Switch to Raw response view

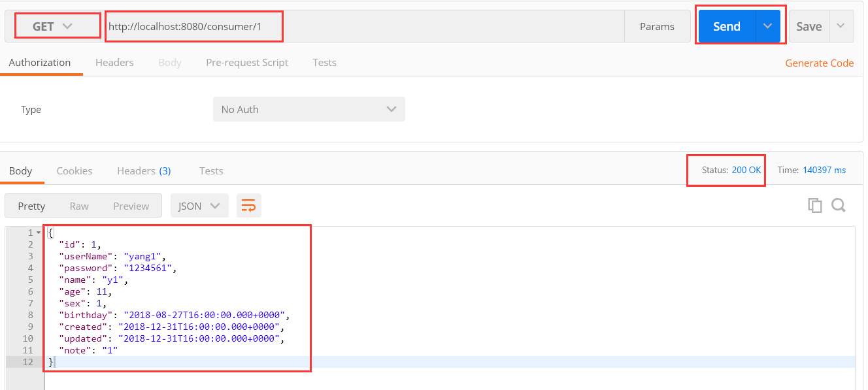pos(79,206)
